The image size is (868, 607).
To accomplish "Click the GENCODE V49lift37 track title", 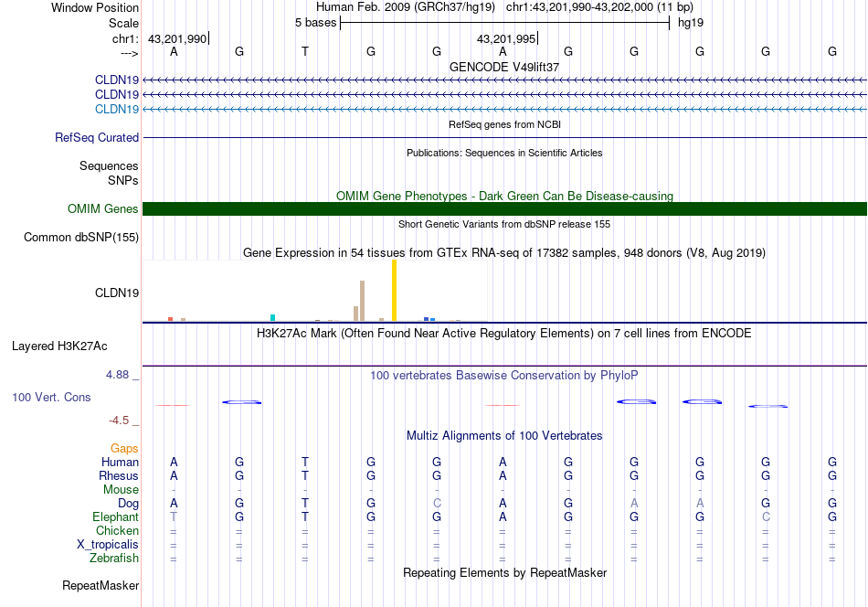I will click(504, 67).
